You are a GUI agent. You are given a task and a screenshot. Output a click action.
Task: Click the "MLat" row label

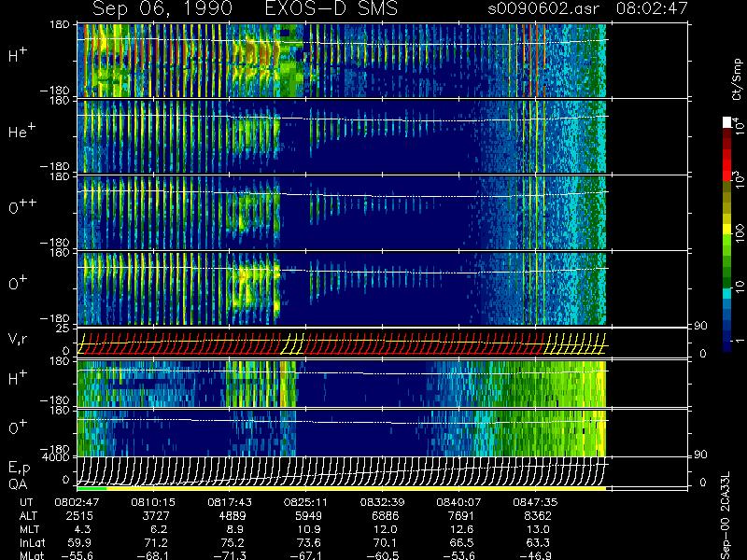coord(32,555)
